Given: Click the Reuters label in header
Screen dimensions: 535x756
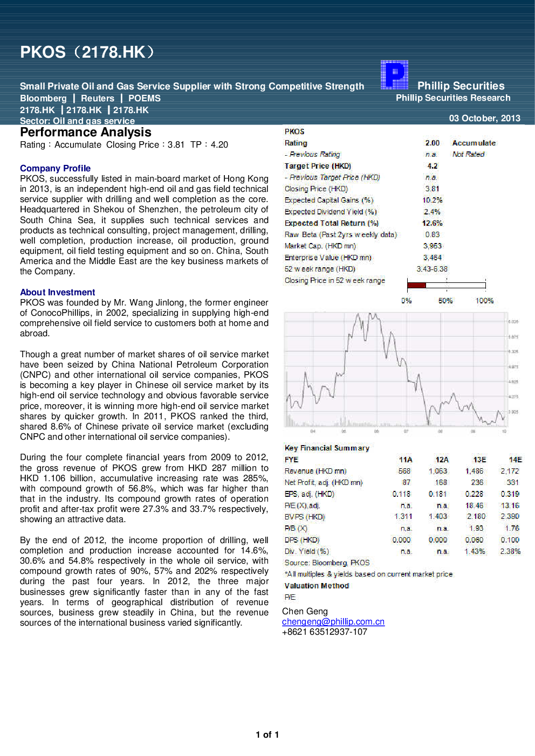Looking at the screenshot, I should tap(98, 98).
